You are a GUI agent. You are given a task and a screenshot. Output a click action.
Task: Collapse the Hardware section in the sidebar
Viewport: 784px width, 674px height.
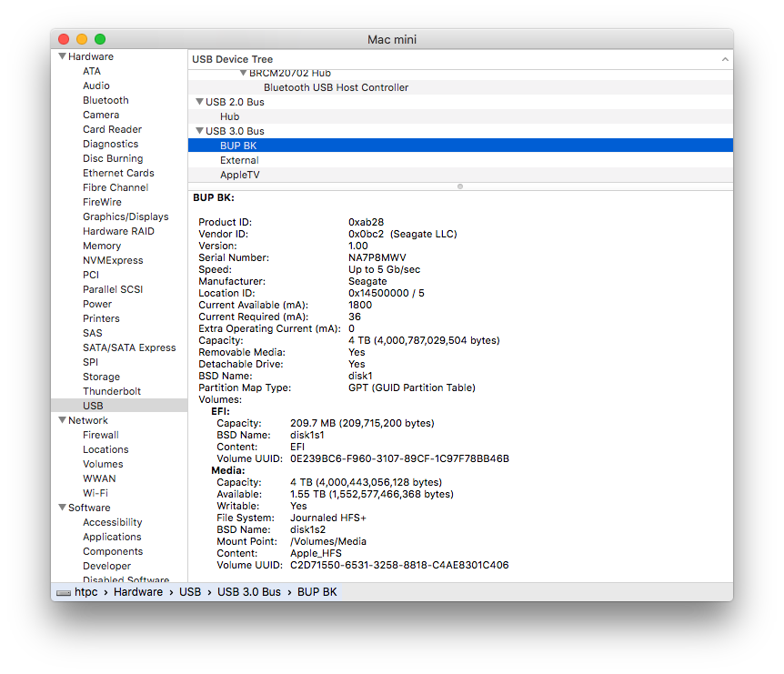tap(62, 55)
